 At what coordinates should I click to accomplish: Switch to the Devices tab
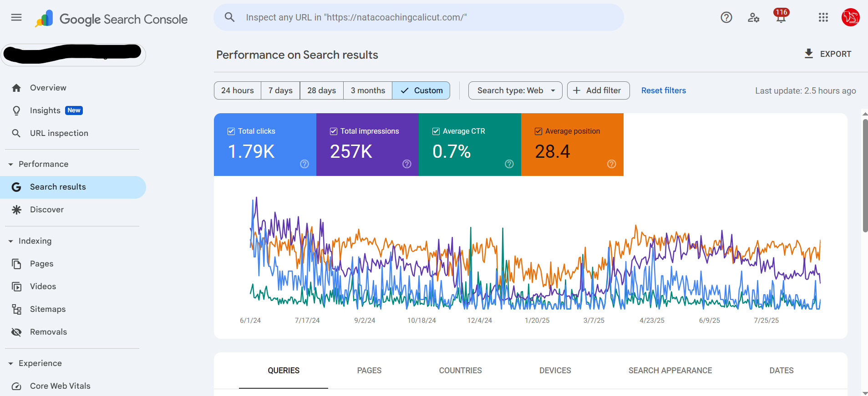pyautogui.click(x=555, y=371)
